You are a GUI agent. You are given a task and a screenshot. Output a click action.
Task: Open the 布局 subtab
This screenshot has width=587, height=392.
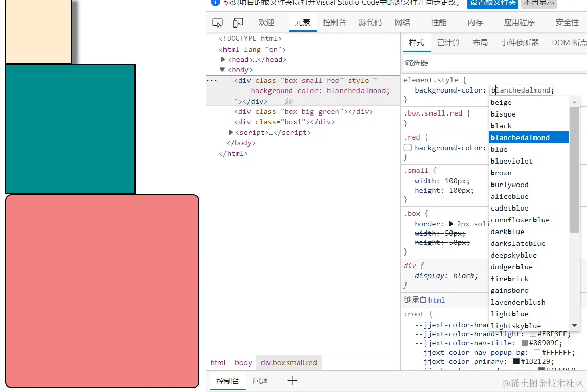pos(480,43)
